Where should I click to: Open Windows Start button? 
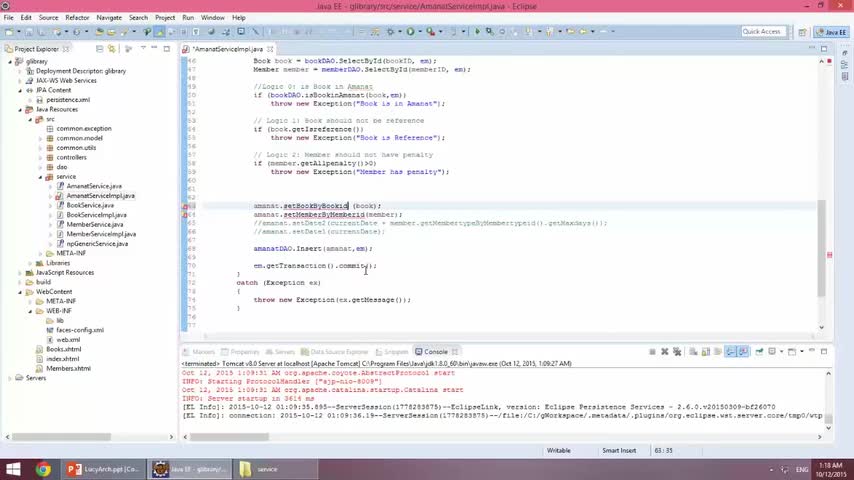(x=13, y=469)
